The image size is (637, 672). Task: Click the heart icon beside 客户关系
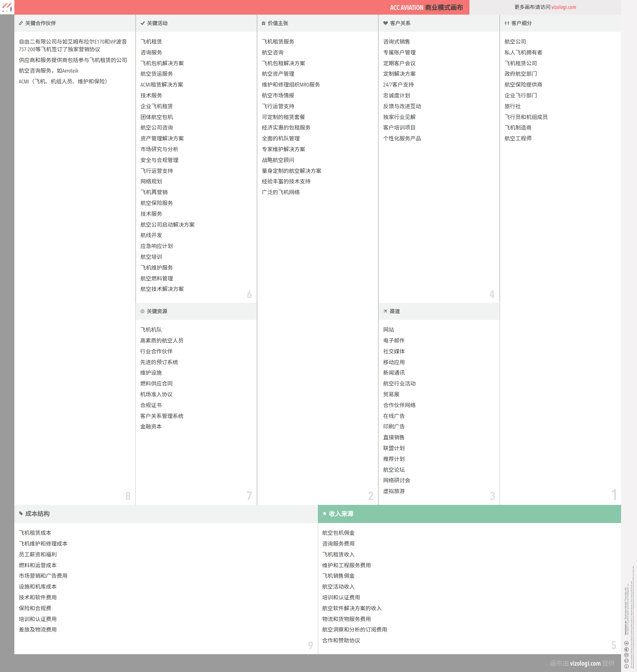(385, 23)
